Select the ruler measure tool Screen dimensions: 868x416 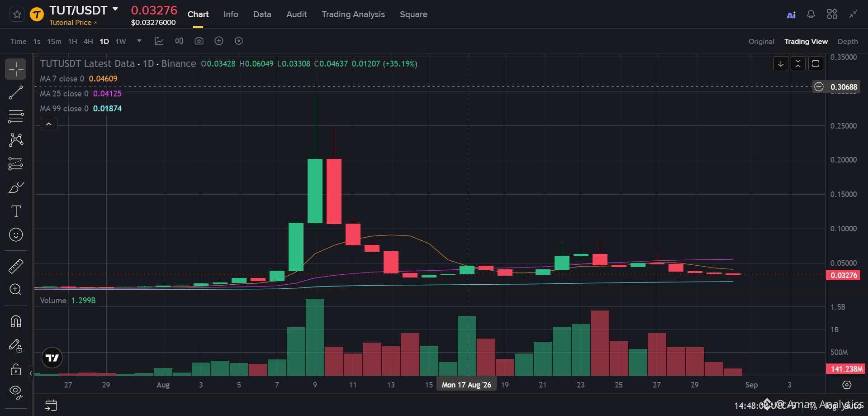point(16,266)
